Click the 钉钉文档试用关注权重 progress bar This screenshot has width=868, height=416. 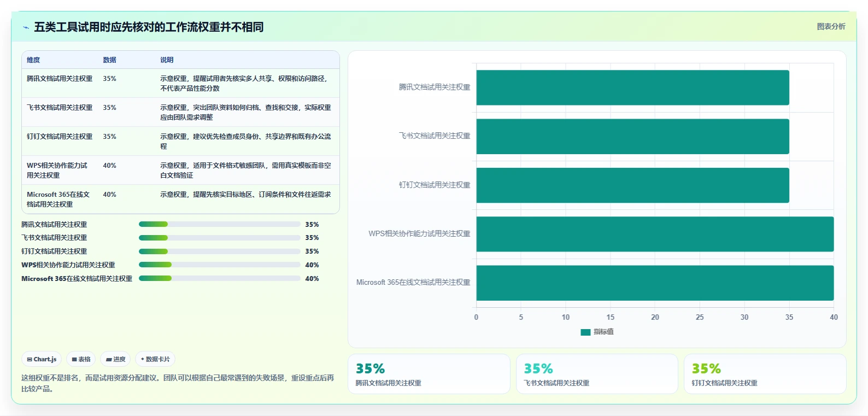coord(219,251)
